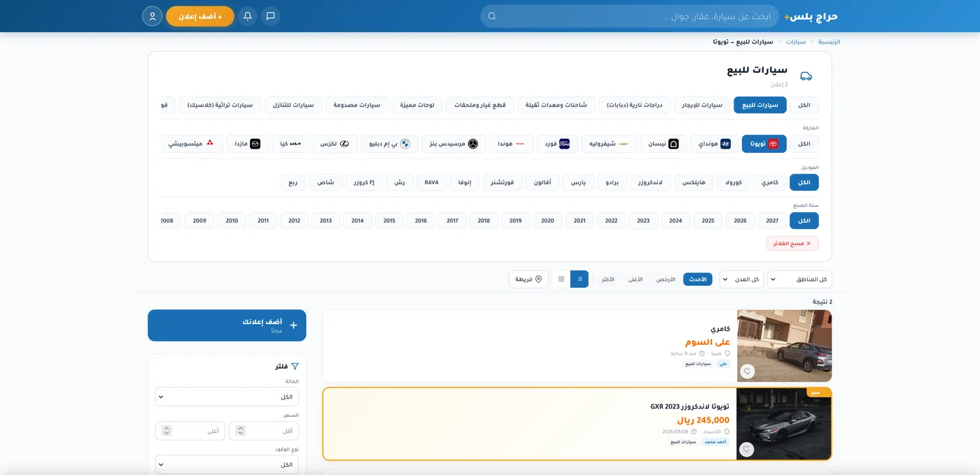Favorite the لاندكروزر GXR listing heart

(747, 449)
